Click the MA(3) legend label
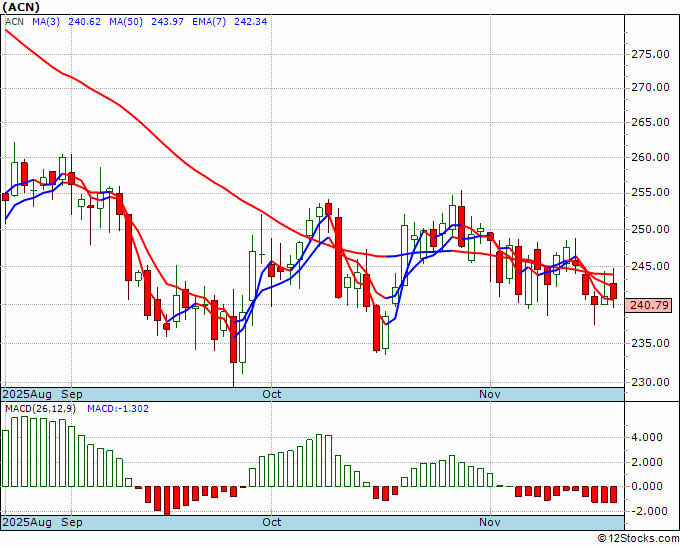This screenshot has width=680, height=546. click(46, 22)
